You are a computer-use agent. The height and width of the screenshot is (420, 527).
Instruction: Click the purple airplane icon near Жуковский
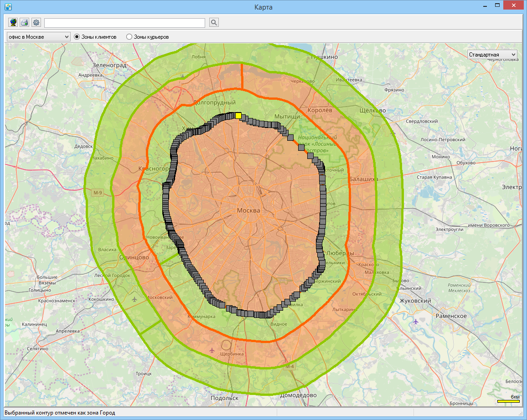(x=416, y=322)
